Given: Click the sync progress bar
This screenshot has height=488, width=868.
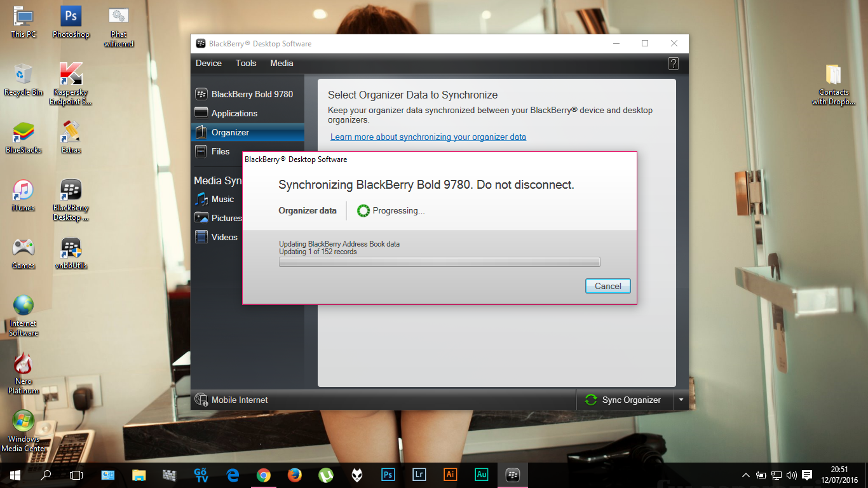Looking at the screenshot, I should point(440,262).
